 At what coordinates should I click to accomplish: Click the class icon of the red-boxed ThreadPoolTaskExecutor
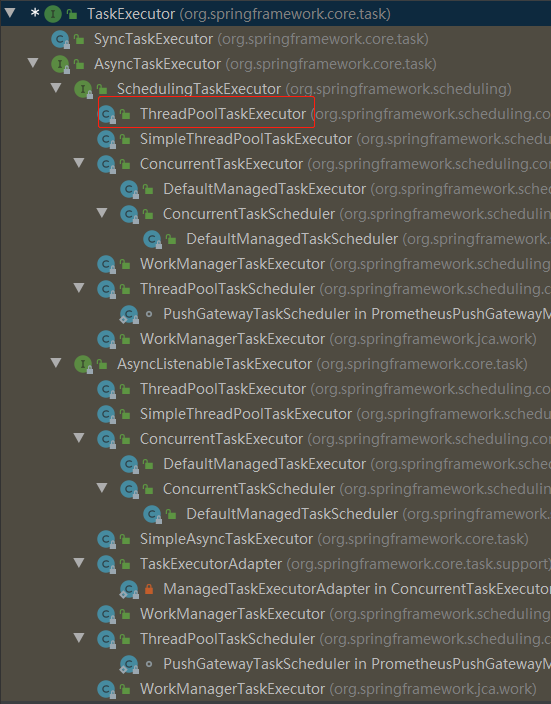(106, 114)
